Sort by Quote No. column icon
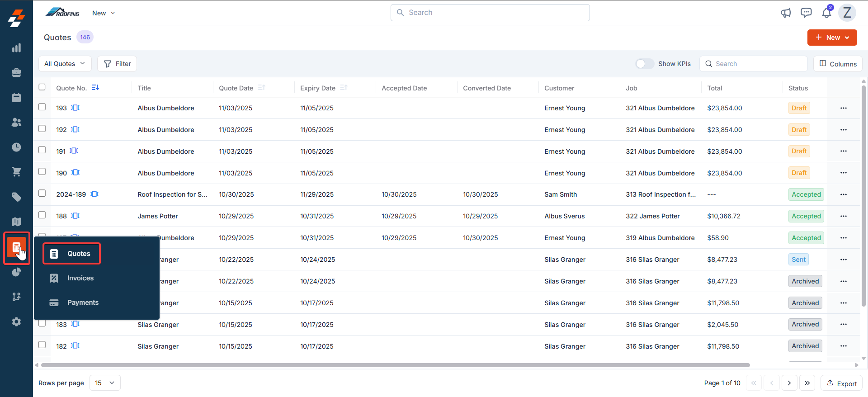 pos(95,87)
